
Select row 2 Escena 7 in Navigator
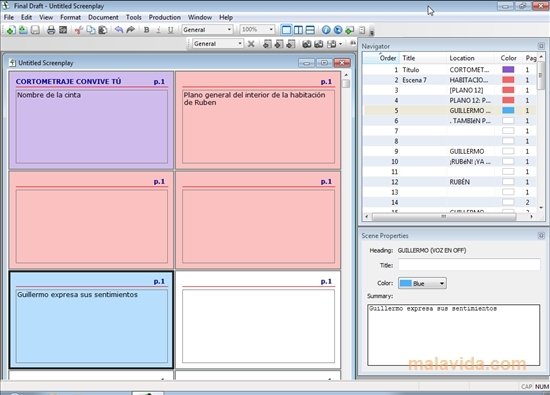tap(450, 80)
